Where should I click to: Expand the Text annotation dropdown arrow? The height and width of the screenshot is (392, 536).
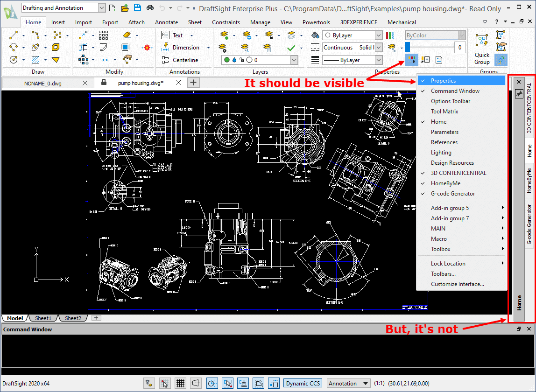coord(191,35)
